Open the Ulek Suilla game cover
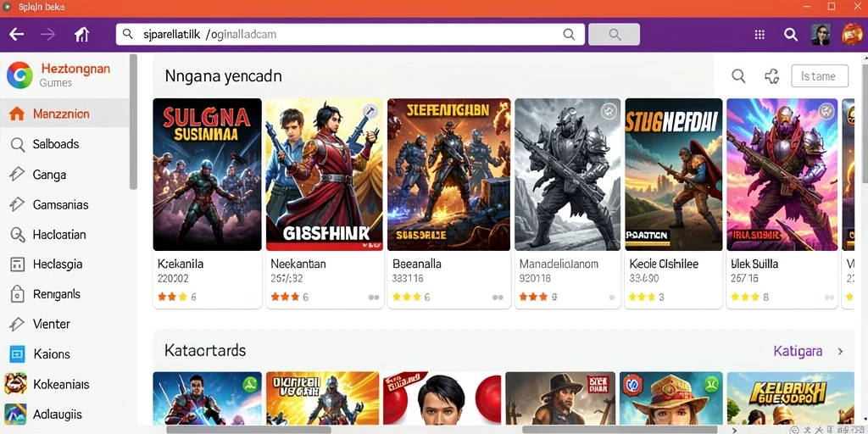This screenshot has width=868, height=434. [x=782, y=175]
